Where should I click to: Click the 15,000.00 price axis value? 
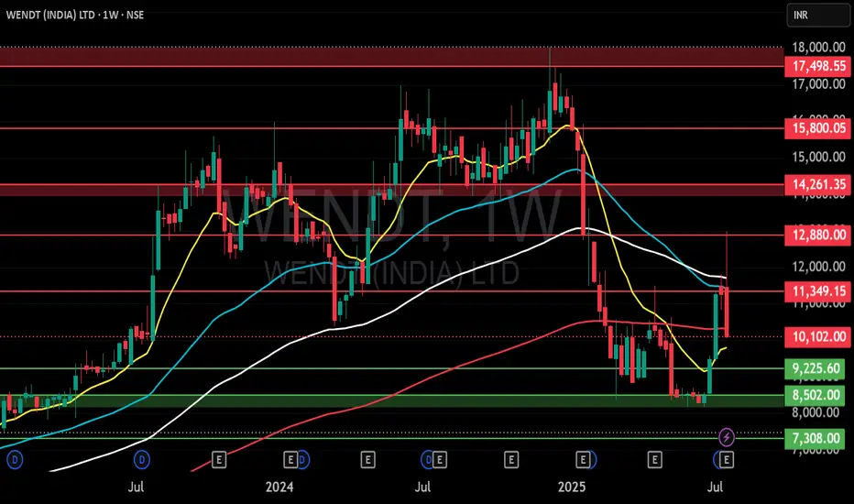coord(818,157)
